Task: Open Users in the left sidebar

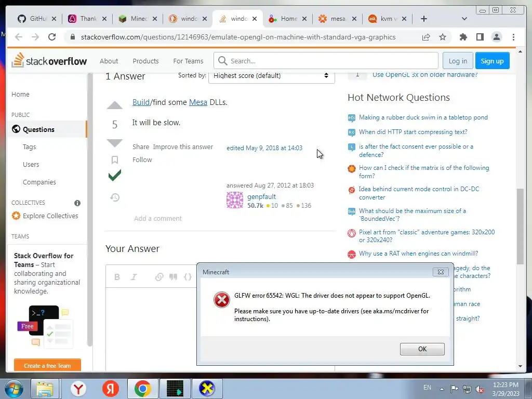Action: (31, 165)
